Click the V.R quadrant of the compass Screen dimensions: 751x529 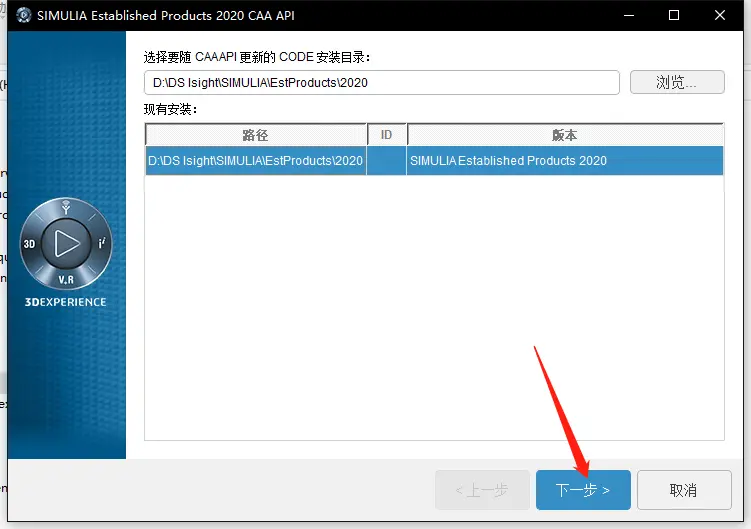(66, 279)
